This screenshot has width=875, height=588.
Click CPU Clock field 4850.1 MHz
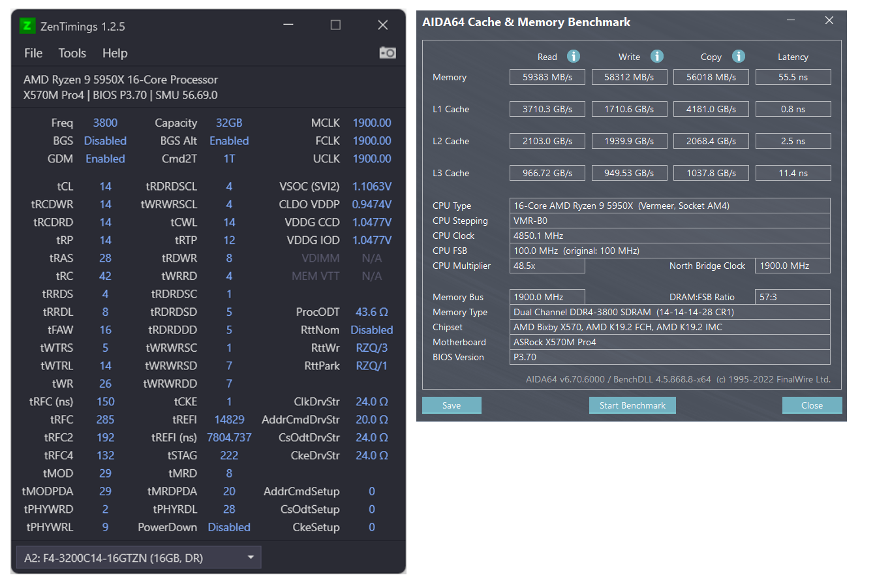pos(669,236)
